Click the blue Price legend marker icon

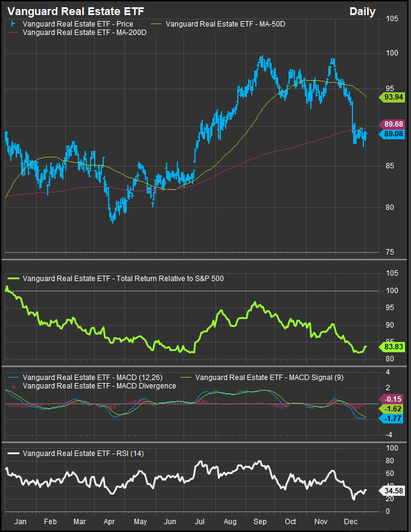12,24
